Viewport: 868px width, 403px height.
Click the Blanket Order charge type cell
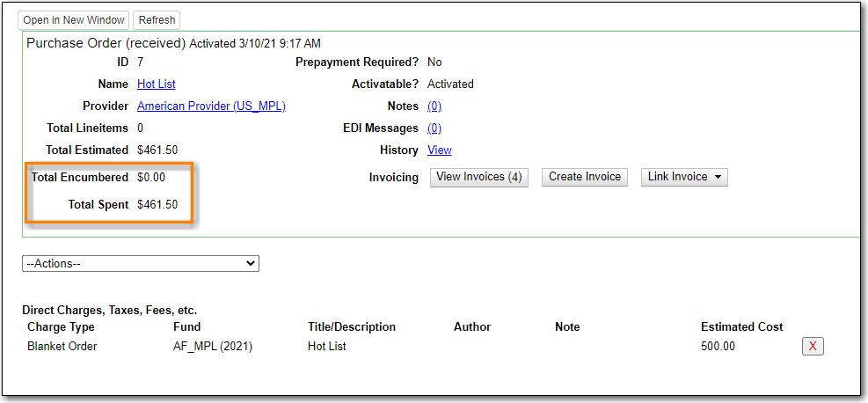click(62, 347)
